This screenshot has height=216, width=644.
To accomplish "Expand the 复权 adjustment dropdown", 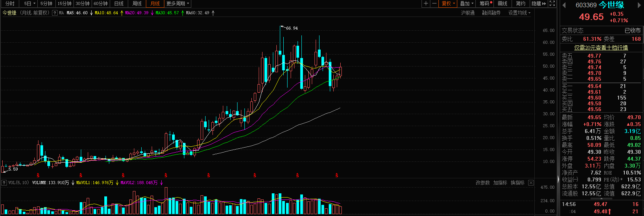I will 448,3.
